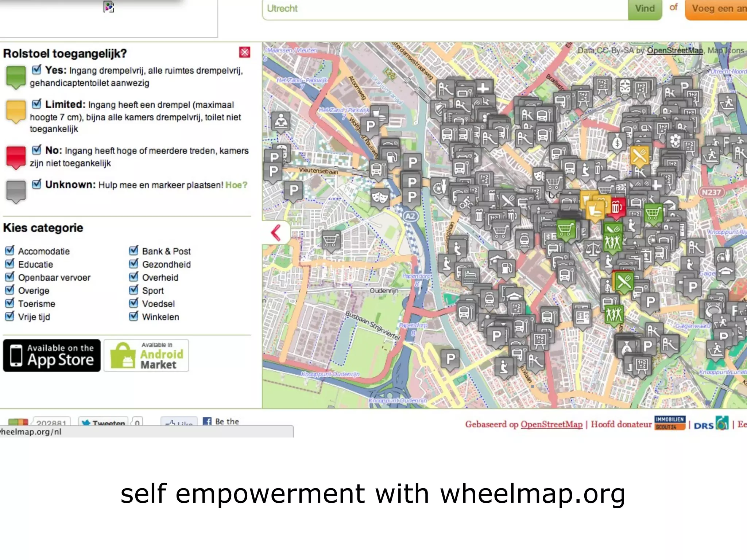Click the 202881 counter in footer
Image resolution: width=747 pixels, height=560 pixels.
coord(51,422)
